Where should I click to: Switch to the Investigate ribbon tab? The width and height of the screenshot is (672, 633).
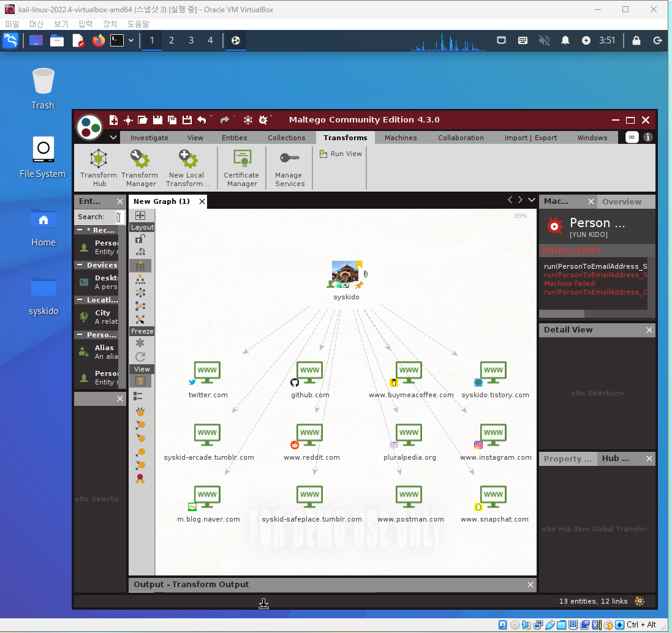point(149,138)
